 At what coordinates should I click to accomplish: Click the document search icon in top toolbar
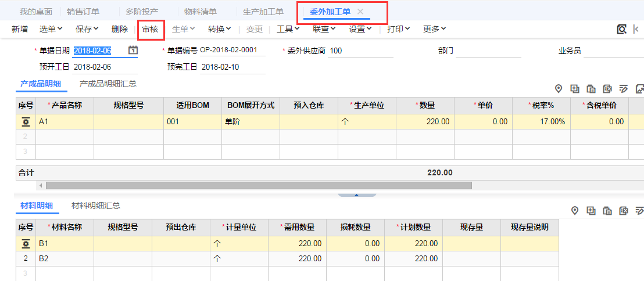coord(621,29)
